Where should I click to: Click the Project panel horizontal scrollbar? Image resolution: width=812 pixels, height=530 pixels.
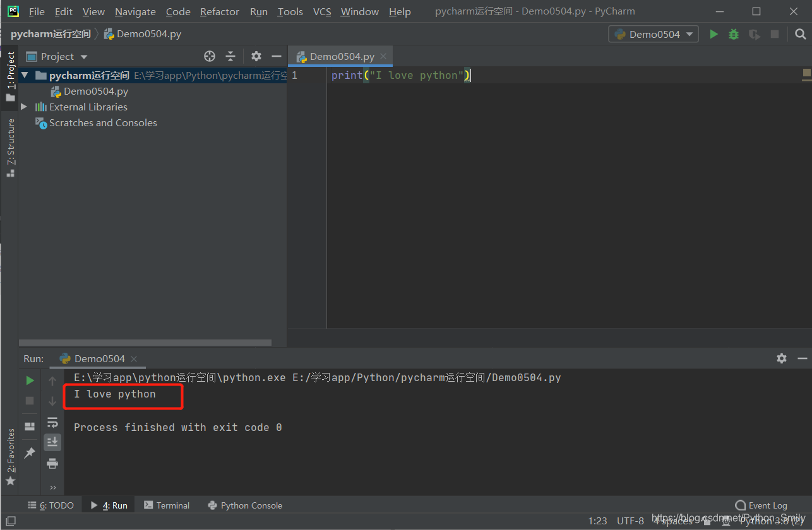[x=145, y=343]
